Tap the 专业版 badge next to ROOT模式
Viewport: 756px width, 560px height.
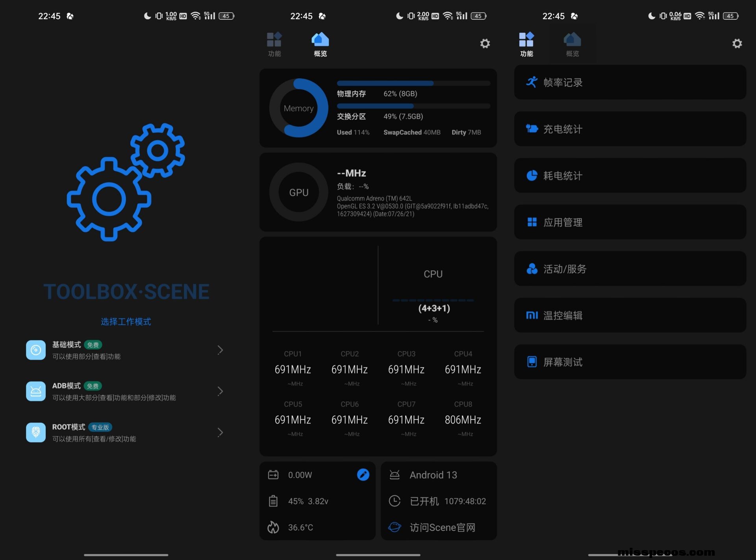[100, 427]
